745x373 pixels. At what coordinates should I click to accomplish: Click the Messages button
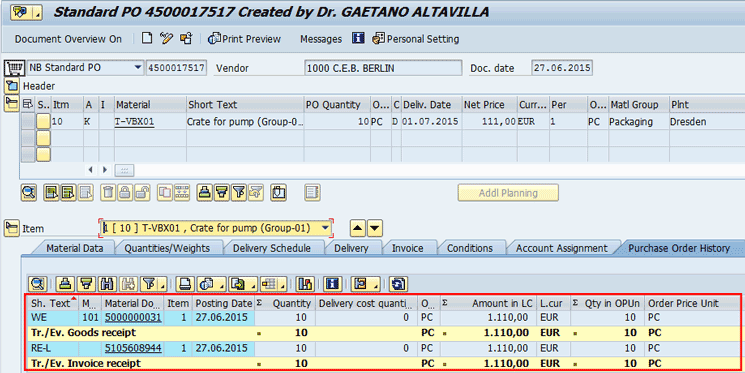point(321,39)
